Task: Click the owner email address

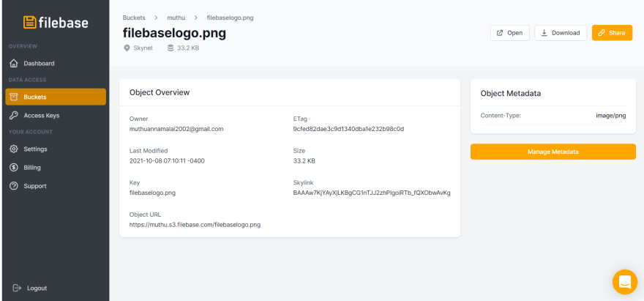Action: 176,129
